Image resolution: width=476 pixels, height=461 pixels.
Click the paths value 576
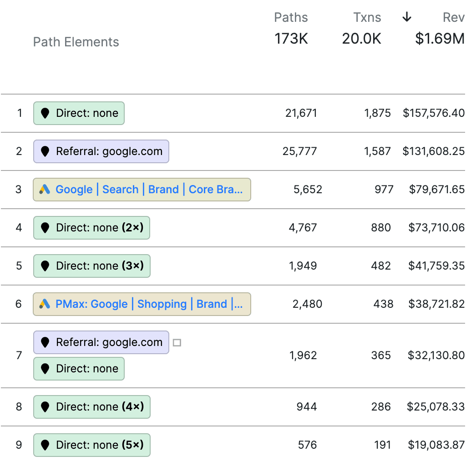click(x=307, y=445)
